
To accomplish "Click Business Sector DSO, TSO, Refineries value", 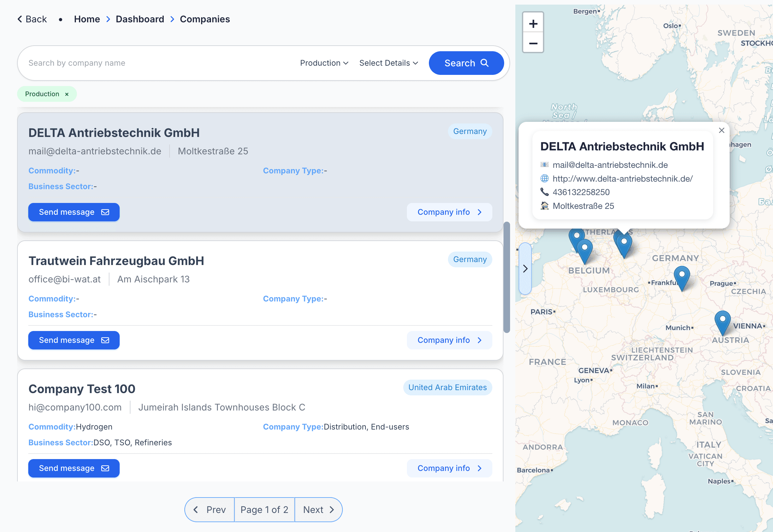I will (x=132, y=442).
